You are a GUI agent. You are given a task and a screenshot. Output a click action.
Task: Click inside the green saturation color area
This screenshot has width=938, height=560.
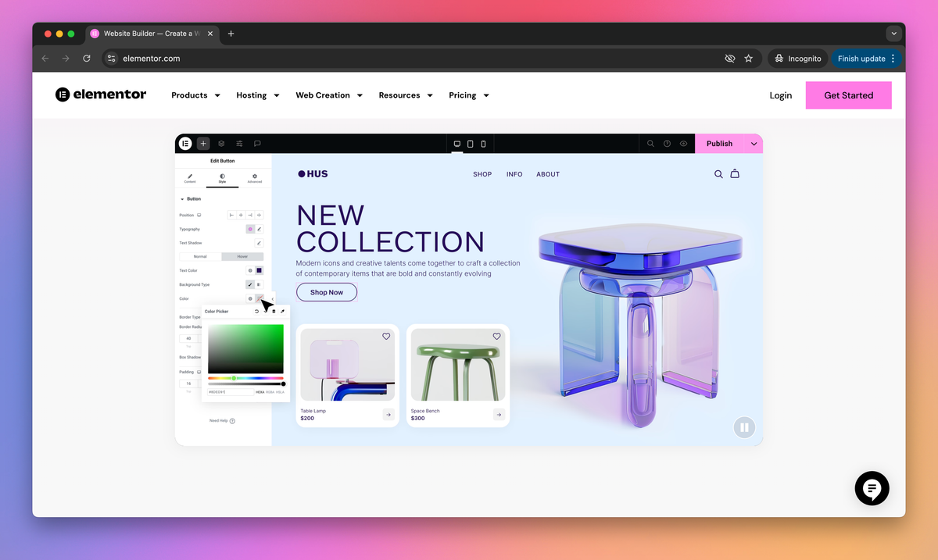point(245,348)
